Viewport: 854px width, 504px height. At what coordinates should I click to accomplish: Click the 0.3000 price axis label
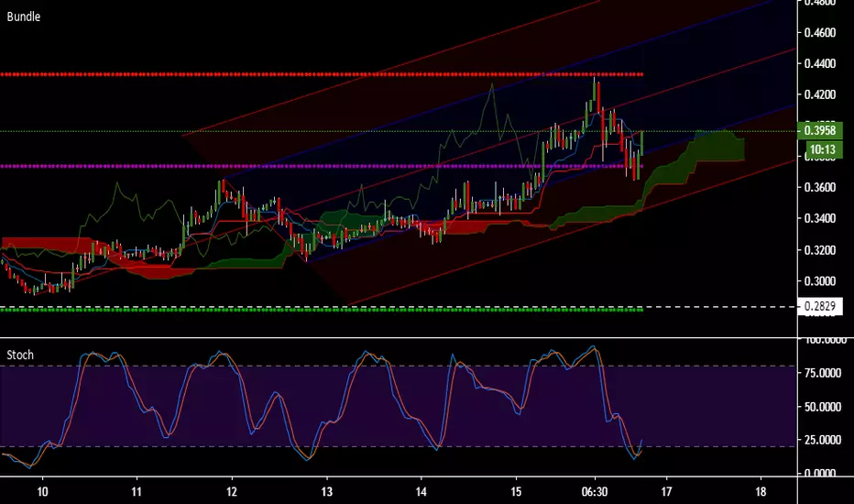(820, 281)
